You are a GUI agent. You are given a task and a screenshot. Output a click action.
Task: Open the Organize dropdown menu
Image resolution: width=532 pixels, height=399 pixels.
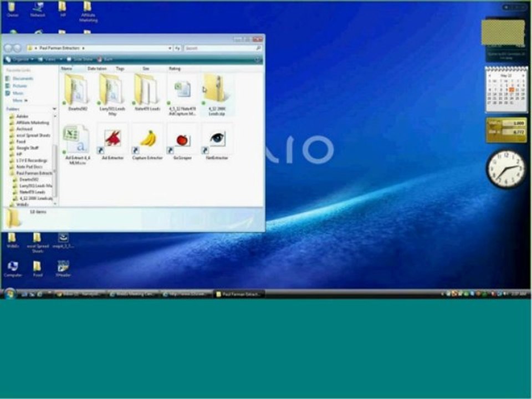(x=20, y=59)
